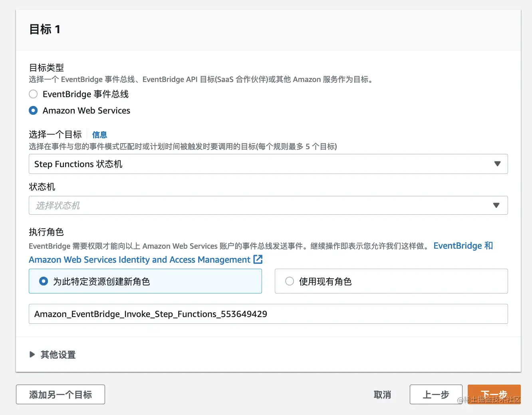
Task: Open the Step Functions 状态机 target dropdown
Action: tap(268, 164)
